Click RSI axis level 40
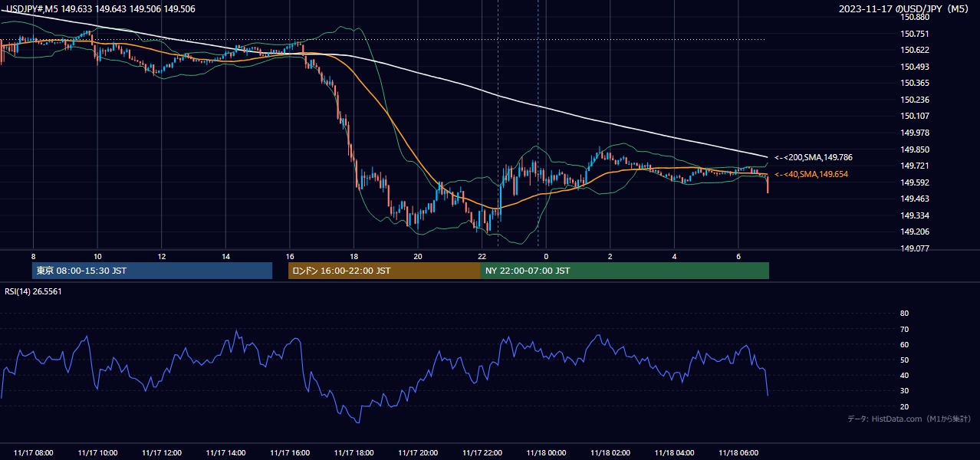The image size is (980, 460). [904, 375]
